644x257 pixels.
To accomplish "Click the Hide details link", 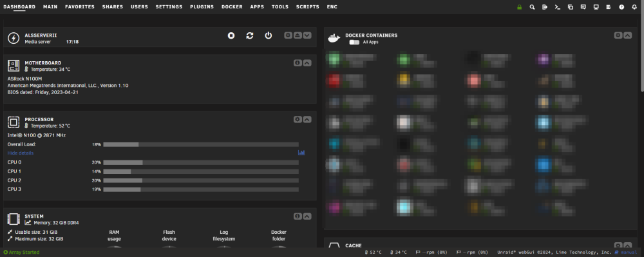I will point(21,153).
